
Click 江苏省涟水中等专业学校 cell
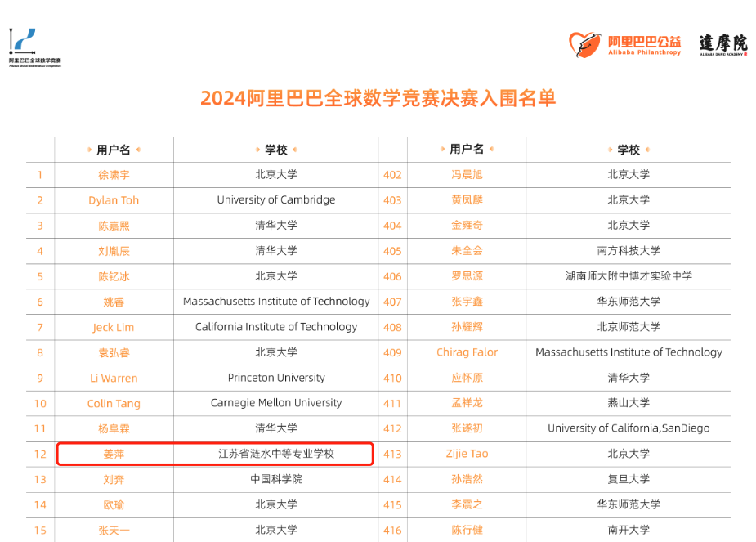(276, 454)
